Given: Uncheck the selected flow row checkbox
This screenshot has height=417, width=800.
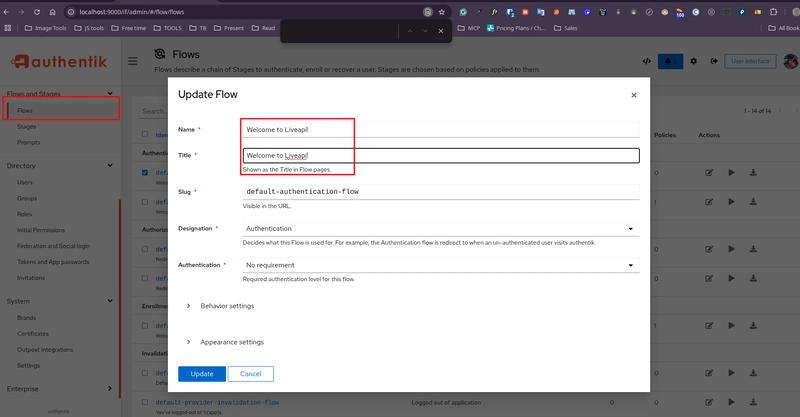Looking at the screenshot, I should 145,173.
